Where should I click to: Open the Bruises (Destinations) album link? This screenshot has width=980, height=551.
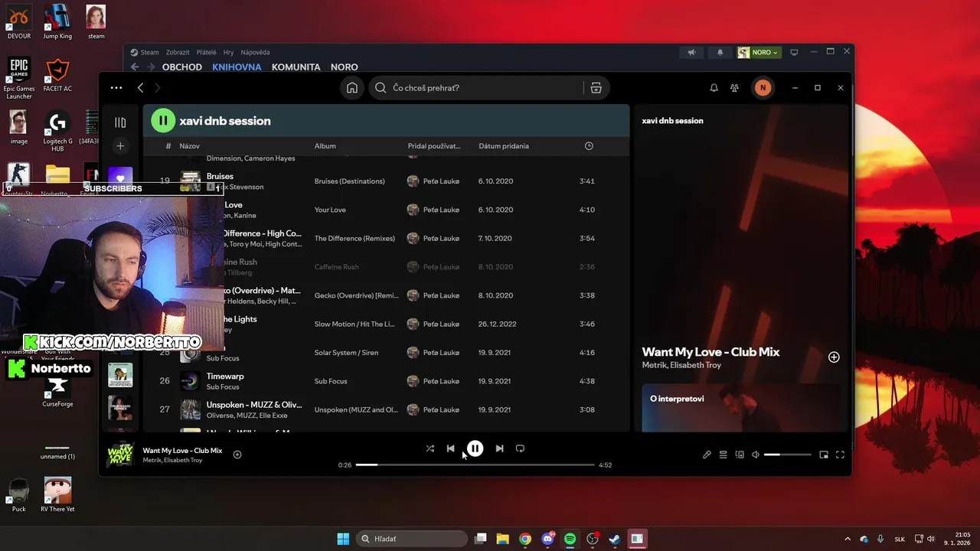pyautogui.click(x=349, y=181)
